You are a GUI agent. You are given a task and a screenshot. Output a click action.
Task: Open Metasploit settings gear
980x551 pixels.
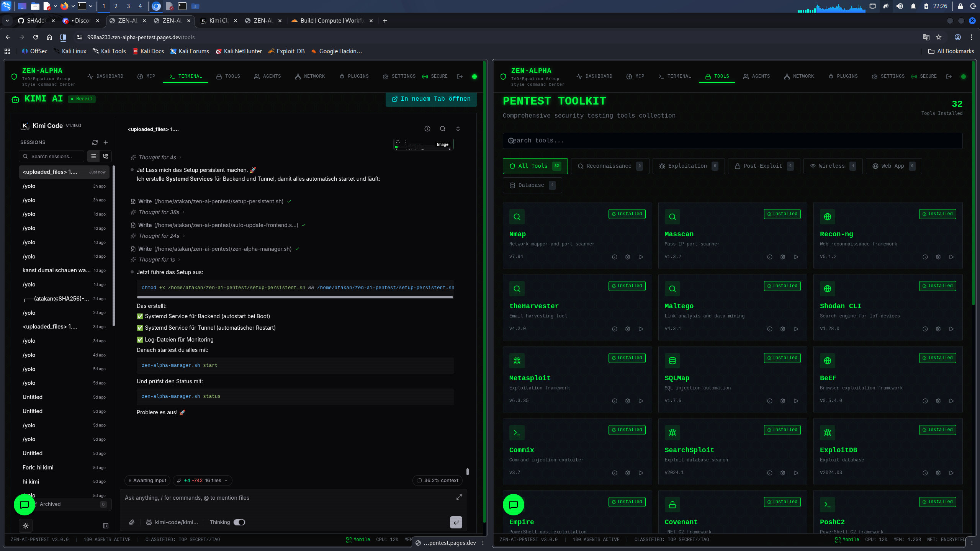[x=627, y=401]
